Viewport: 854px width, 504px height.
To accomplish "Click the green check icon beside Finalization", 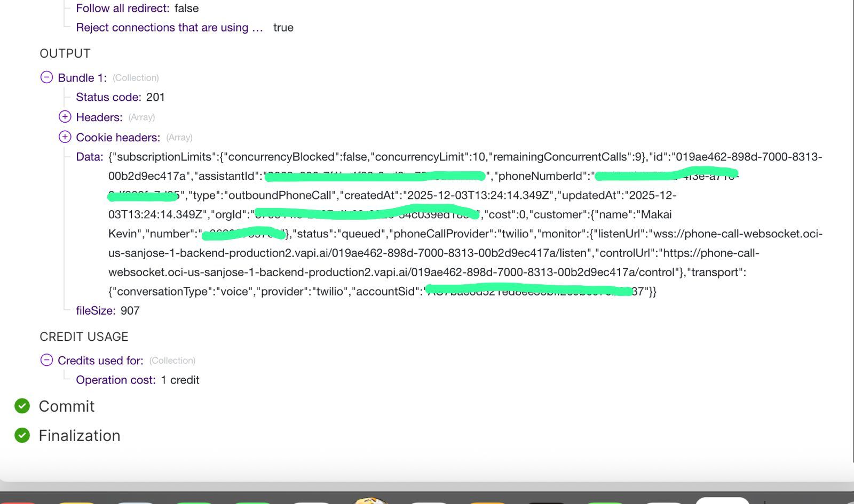I will [x=22, y=435].
